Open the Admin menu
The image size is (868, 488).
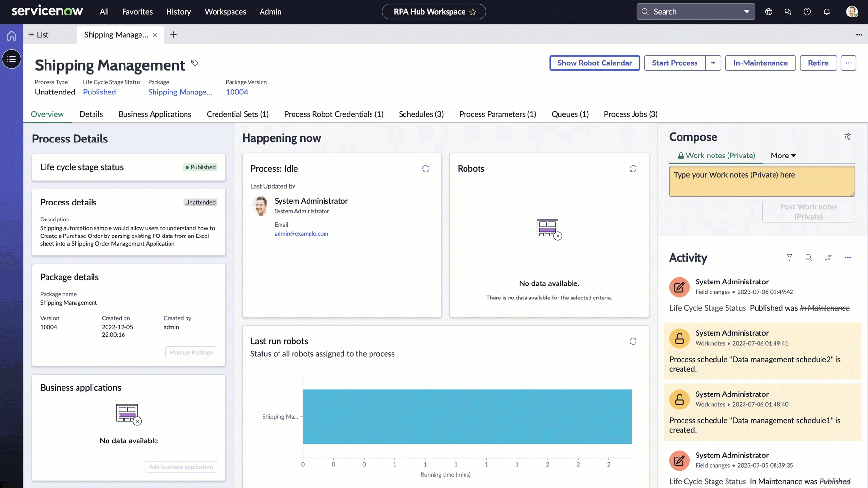270,12
